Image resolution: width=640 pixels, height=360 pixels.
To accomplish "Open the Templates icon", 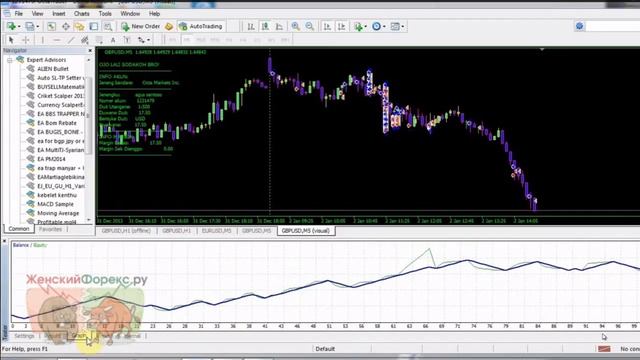I will click(395, 27).
